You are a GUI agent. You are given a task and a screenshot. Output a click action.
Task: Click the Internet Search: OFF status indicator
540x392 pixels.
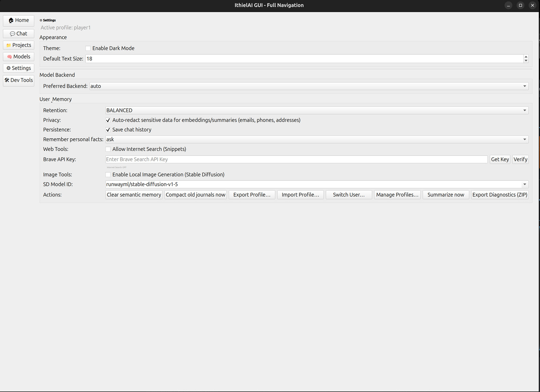[116, 167]
